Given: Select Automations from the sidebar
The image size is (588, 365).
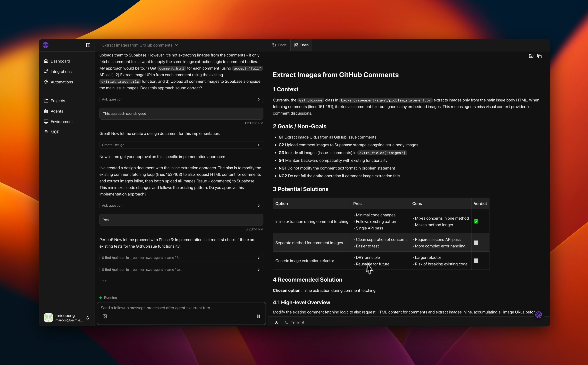Looking at the screenshot, I should 62,82.
